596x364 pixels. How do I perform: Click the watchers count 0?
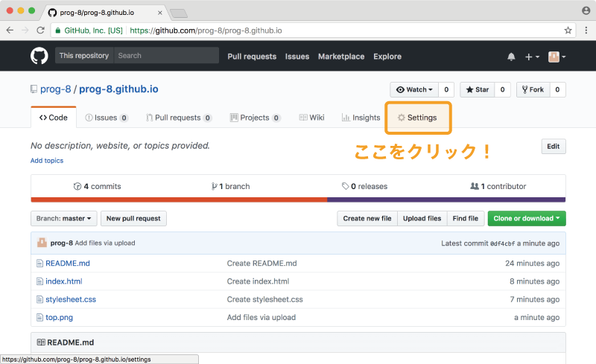pyautogui.click(x=446, y=89)
